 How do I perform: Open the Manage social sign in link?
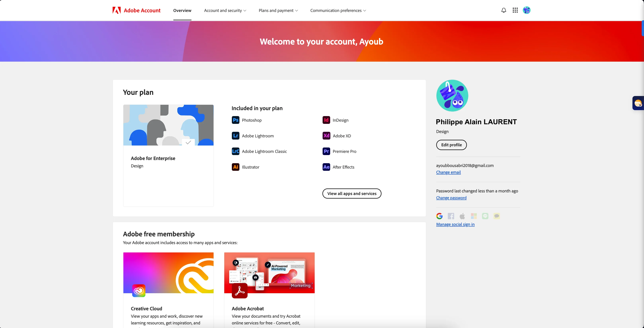tap(455, 224)
